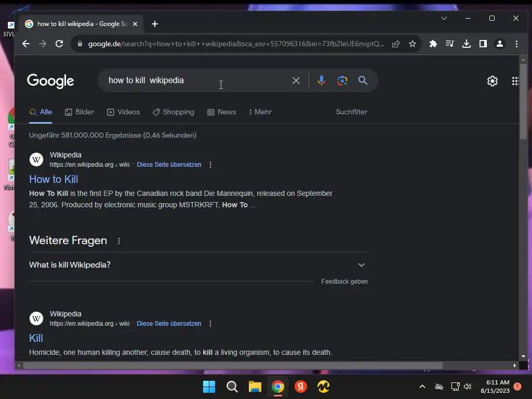Image resolution: width=532 pixels, height=399 pixels.
Task: Open Chrome downloads icon
Action: (467, 44)
